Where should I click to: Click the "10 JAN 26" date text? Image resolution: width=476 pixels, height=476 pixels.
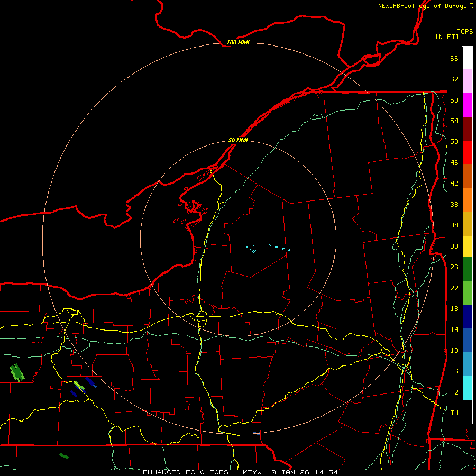coord(289,472)
